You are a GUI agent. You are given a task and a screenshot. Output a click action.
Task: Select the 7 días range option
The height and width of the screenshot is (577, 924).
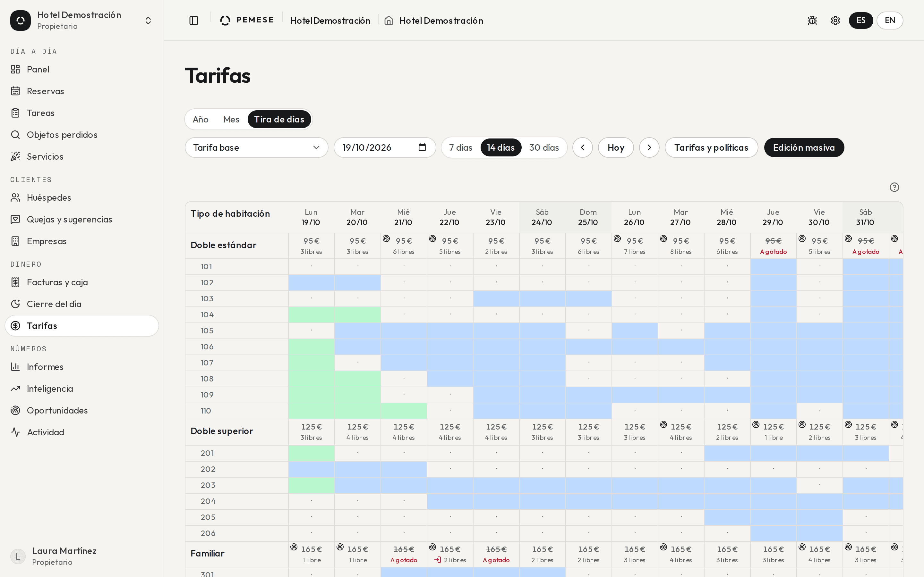click(460, 147)
